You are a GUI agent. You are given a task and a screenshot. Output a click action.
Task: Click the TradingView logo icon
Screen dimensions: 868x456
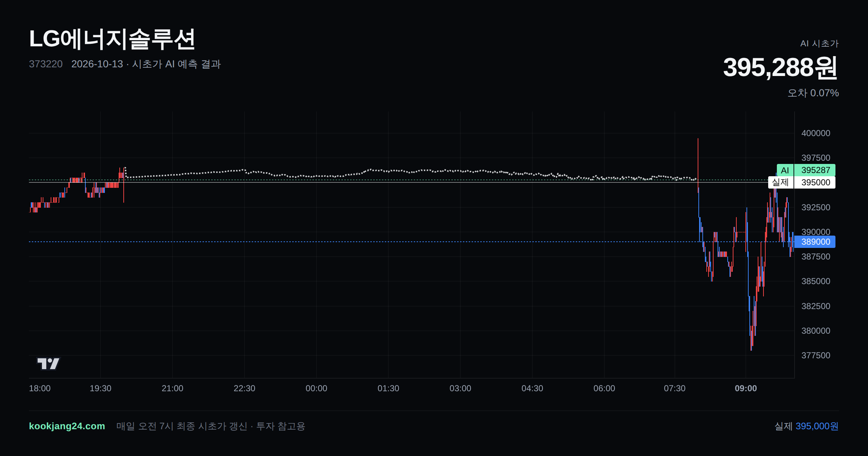[x=48, y=363]
